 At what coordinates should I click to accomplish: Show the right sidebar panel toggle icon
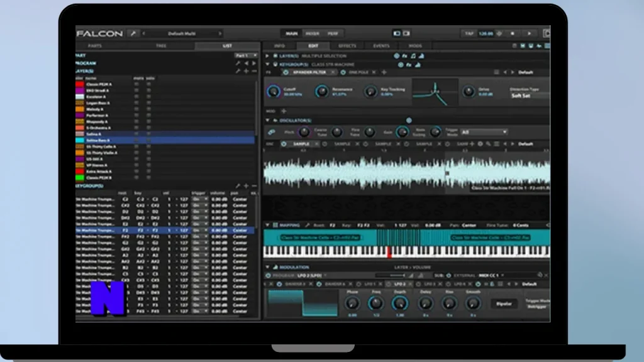coord(407,34)
